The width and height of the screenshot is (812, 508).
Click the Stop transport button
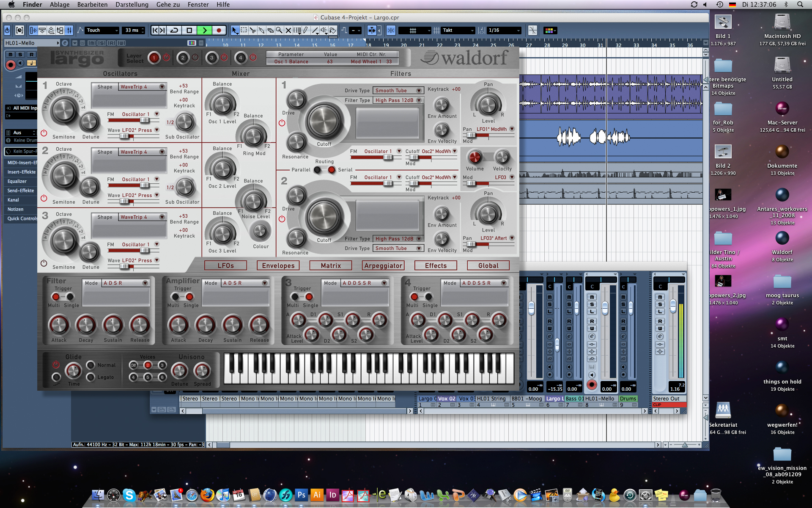(189, 30)
